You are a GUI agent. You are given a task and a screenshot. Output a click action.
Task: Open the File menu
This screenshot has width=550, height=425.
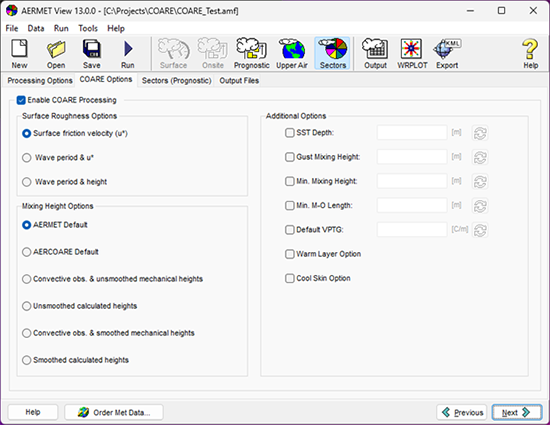click(12, 28)
